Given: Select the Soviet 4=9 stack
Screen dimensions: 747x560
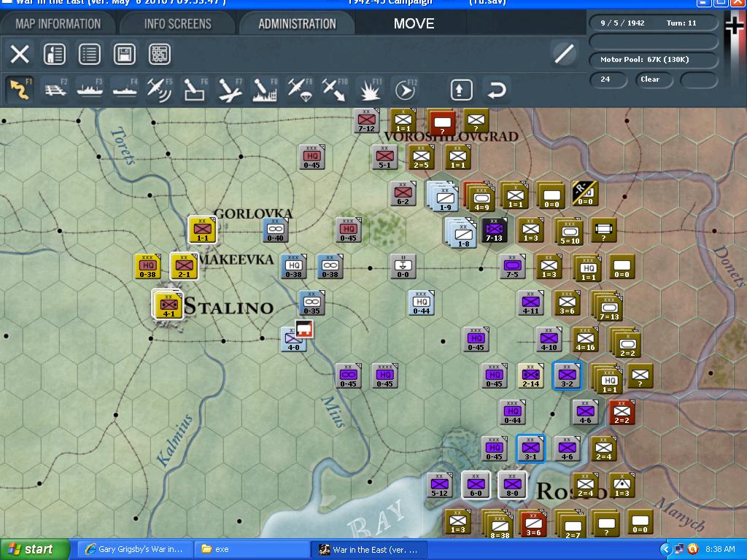Looking at the screenshot, I should coord(479,197).
